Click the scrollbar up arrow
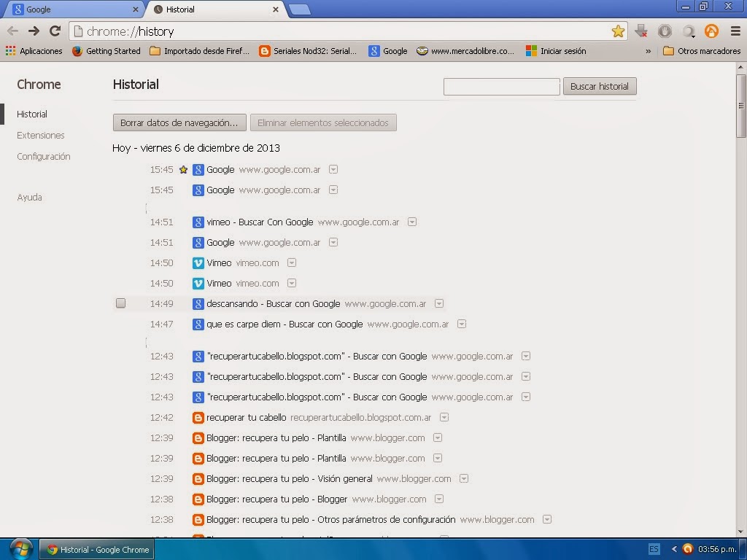747x560 pixels. (741, 68)
